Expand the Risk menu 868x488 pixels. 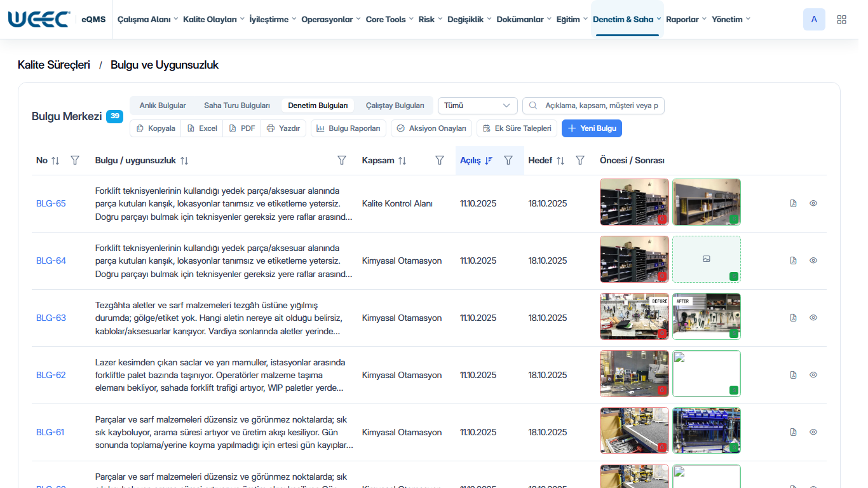pyautogui.click(x=430, y=20)
